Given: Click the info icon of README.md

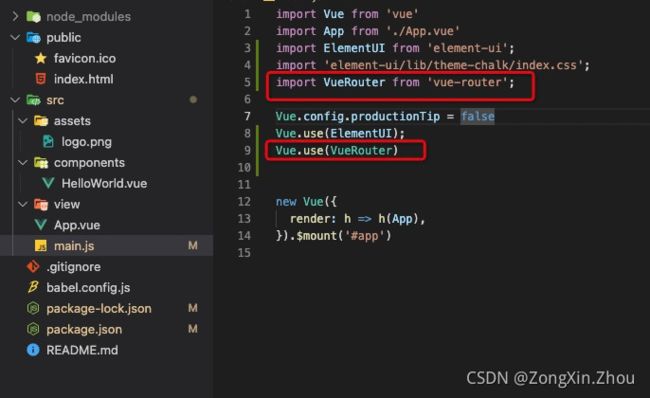Looking at the screenshot, I should coord(33,350).
